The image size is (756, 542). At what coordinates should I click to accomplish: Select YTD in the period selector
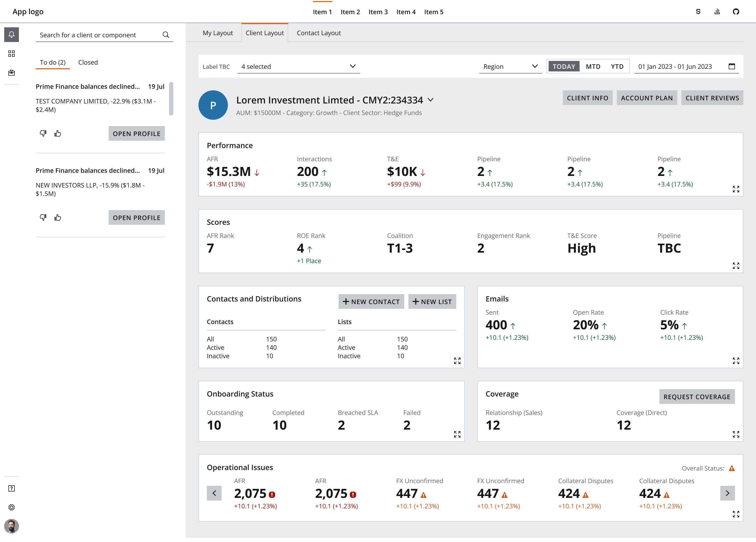click(617, 66)
